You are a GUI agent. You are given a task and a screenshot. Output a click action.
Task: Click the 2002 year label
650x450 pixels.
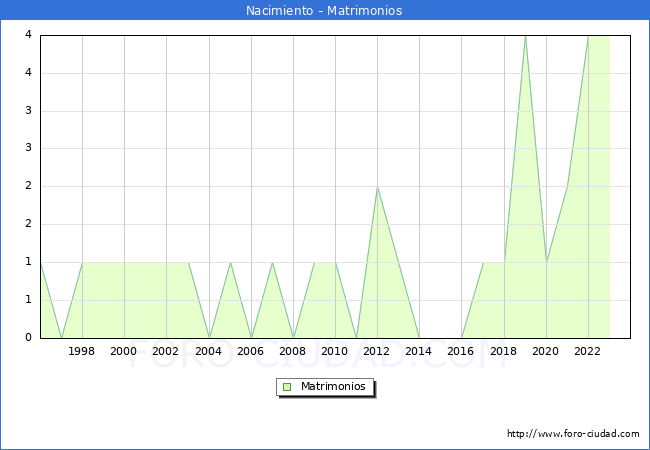166,351
